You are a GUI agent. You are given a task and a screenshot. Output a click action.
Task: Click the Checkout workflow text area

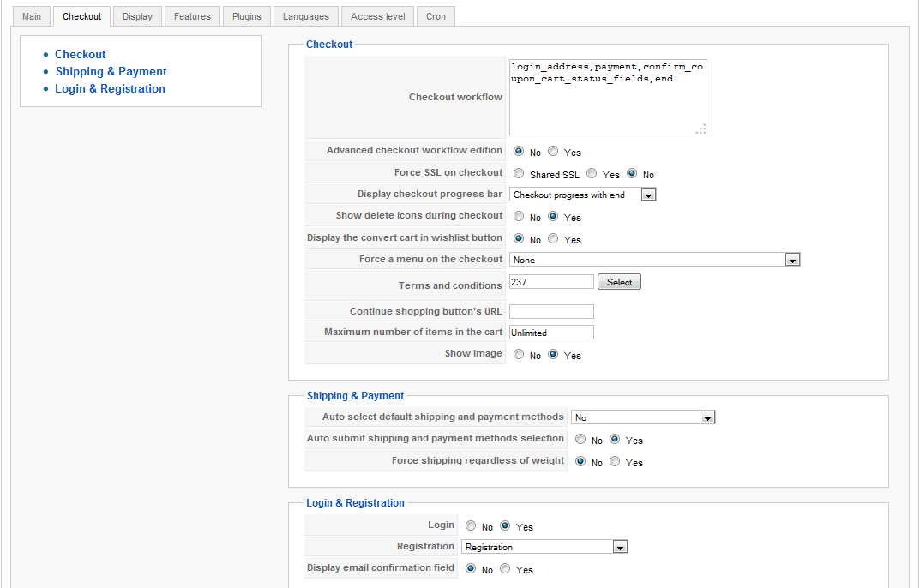[608, 97]
